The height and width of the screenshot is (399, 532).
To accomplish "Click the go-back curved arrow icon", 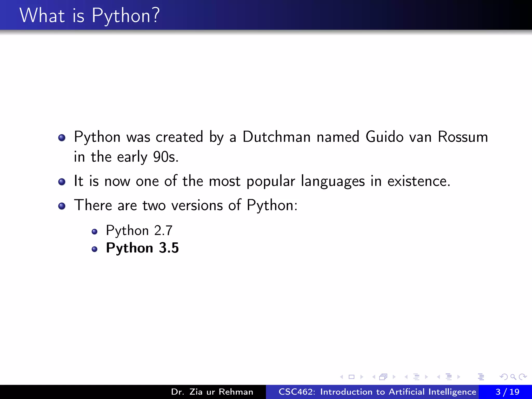I will coord(504,377).
